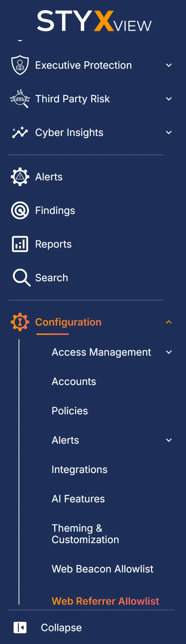Screen dimensions: 186x644
Task: Click the orange Configuration gear icon
Action: (20, 322)
